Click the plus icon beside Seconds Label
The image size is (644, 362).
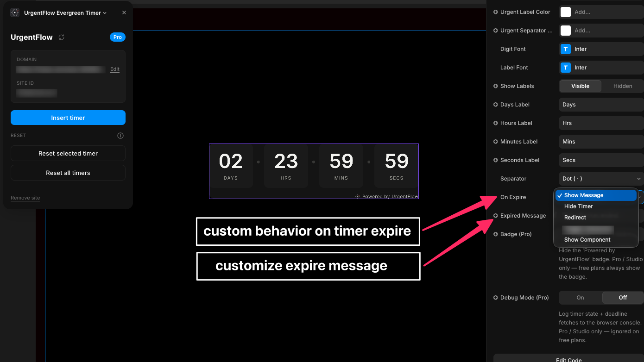click(x=496, y=160)
